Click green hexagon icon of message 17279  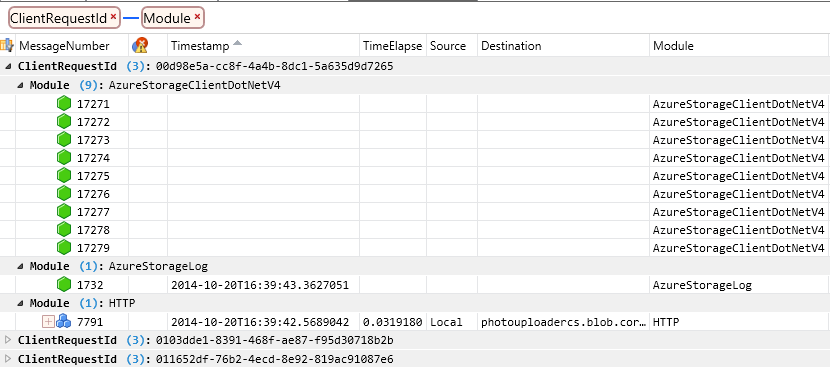(64, 248)
